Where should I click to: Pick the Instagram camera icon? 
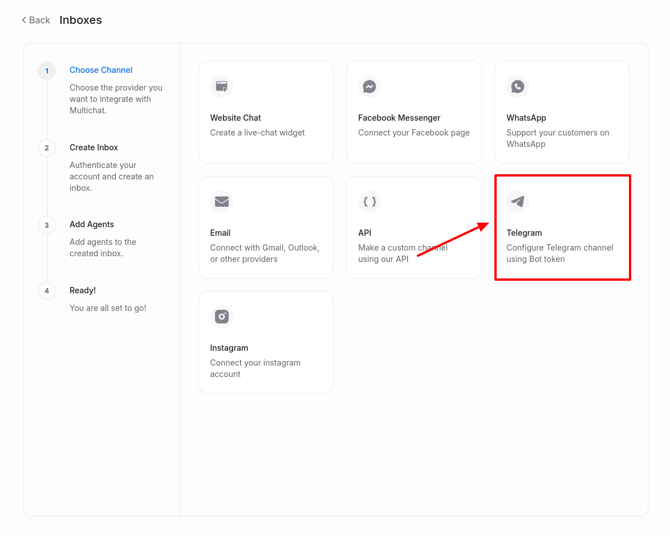(x=222, y=317)
